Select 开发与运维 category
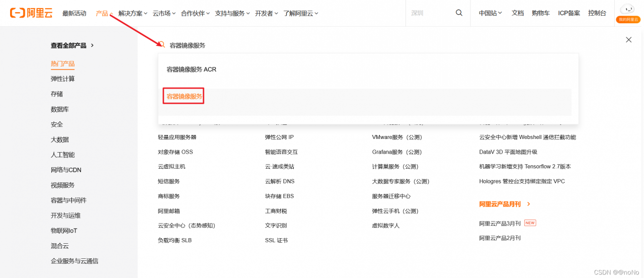The height and width of the screenshot is (278, 644). pos(66,215)
